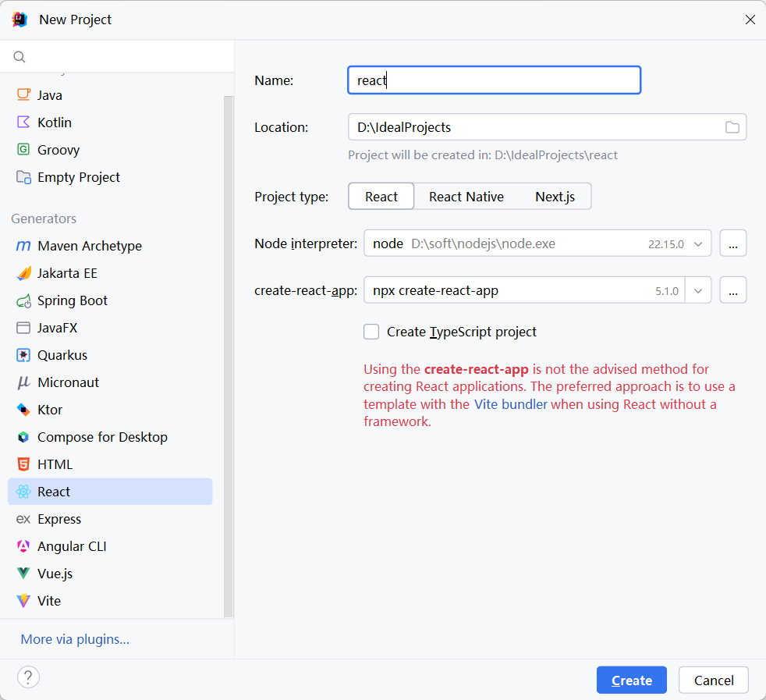Click the Micronaut mu icon
The height and width of the screenshot is (700, 766).
[x=23, y=382]
